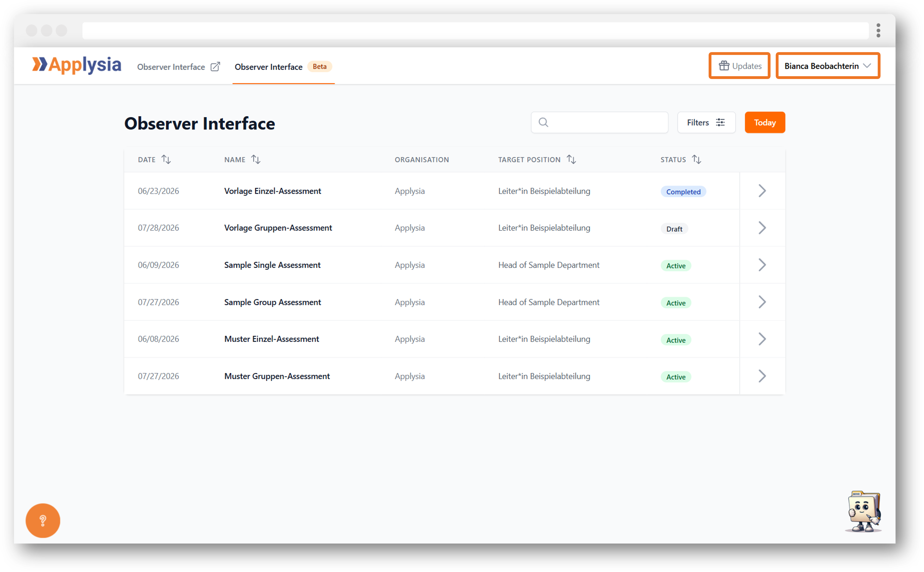Click the Draft status badge

pos(674,229)
